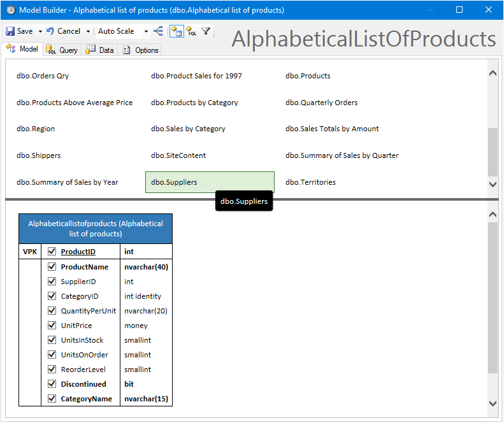Disable the UnitPrice column checkbox
This screenshot has width=504, height=423.
(52, 326)
